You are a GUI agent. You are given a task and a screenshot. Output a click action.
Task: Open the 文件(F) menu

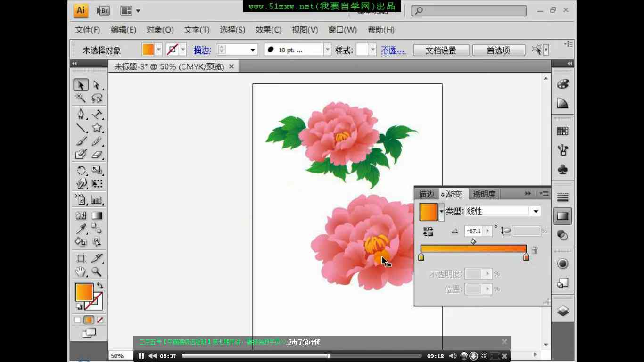(x=88, y=30)
